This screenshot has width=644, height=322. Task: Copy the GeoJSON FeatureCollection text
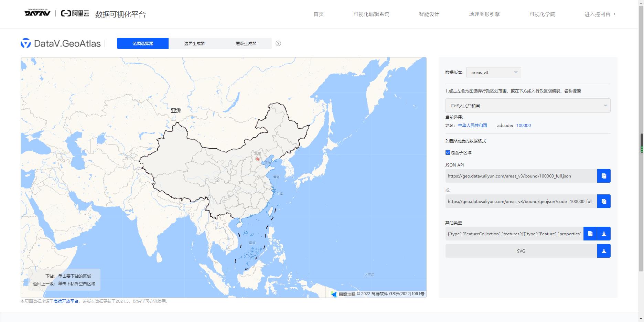pyautogui.click(x=590, y=234)
